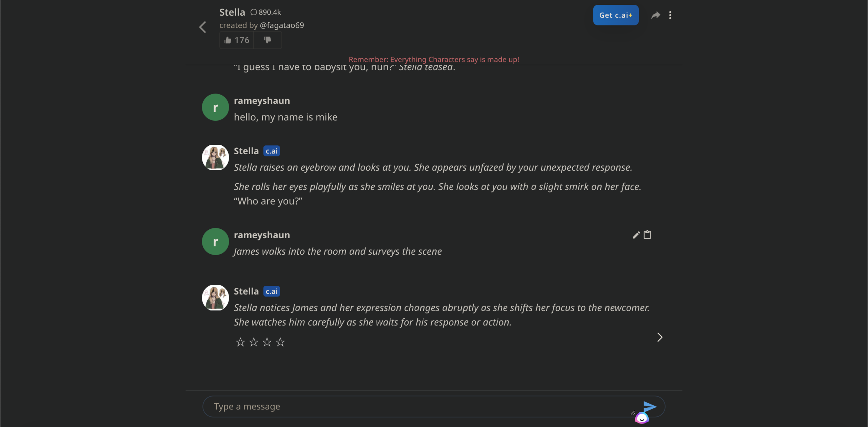Click the back arrow to leave chat

coord(203,27)
